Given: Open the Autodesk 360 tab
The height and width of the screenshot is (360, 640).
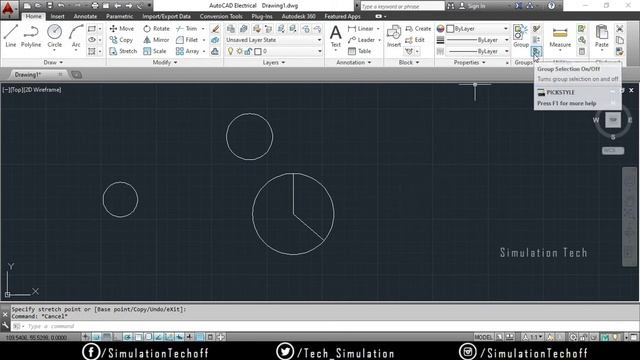Looking at the screenshot, I should click(x=298, y=16).
